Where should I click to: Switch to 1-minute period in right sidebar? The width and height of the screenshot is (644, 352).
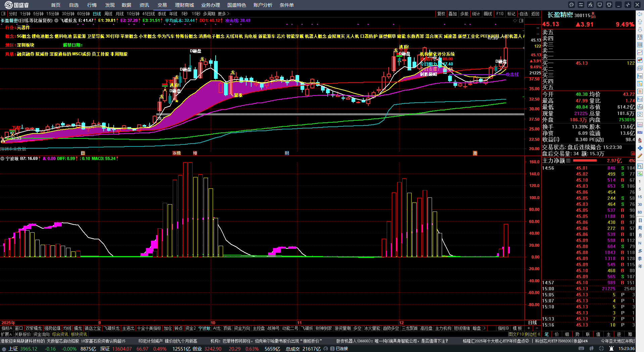click(640, 181)
